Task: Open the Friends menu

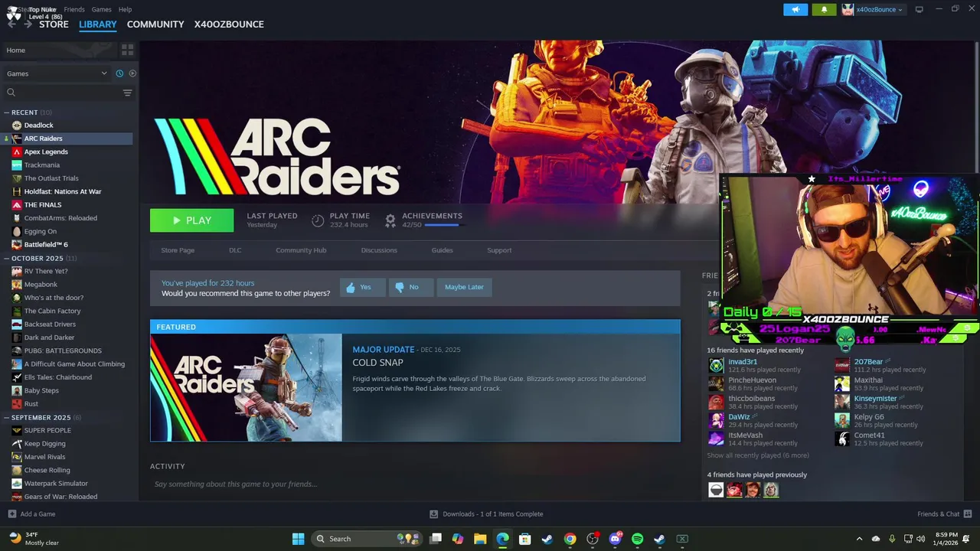Action: [74, 9]
